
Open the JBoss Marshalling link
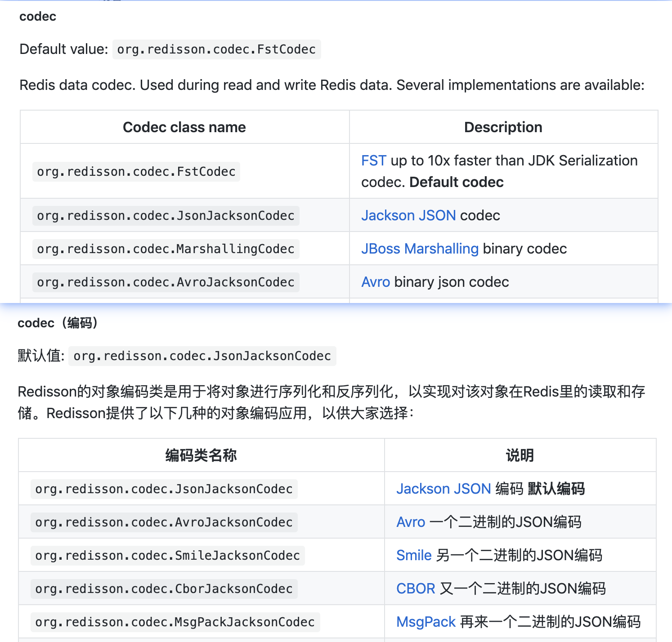(419, 249)
